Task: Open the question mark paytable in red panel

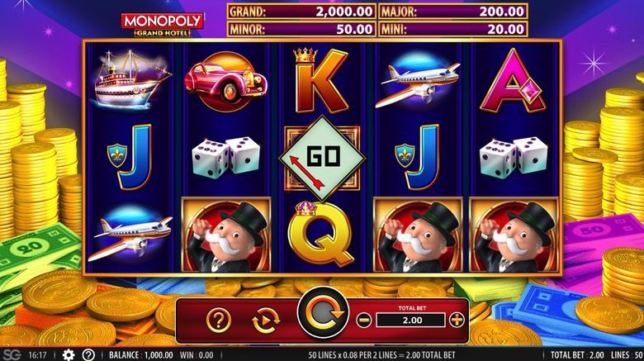Action: point(219,320)
